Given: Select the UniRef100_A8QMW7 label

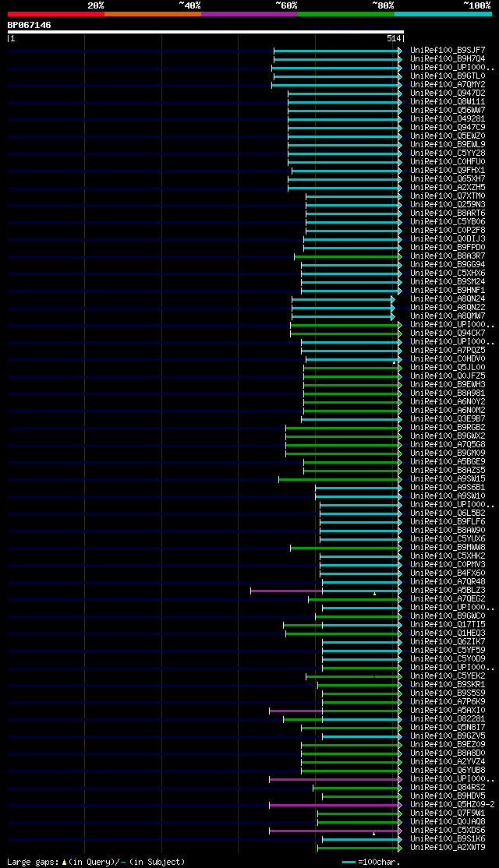Looking at the screenshot, I should [x=448, y=316].
